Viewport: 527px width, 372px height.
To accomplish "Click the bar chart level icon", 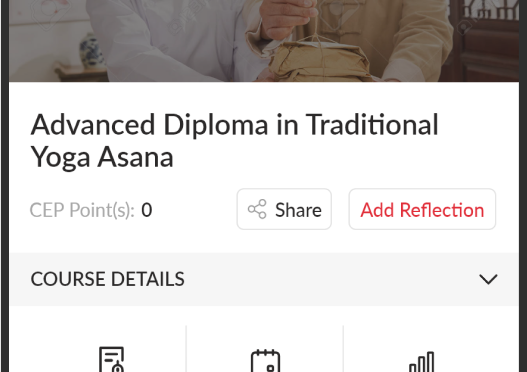I will [x=422, y=362].
